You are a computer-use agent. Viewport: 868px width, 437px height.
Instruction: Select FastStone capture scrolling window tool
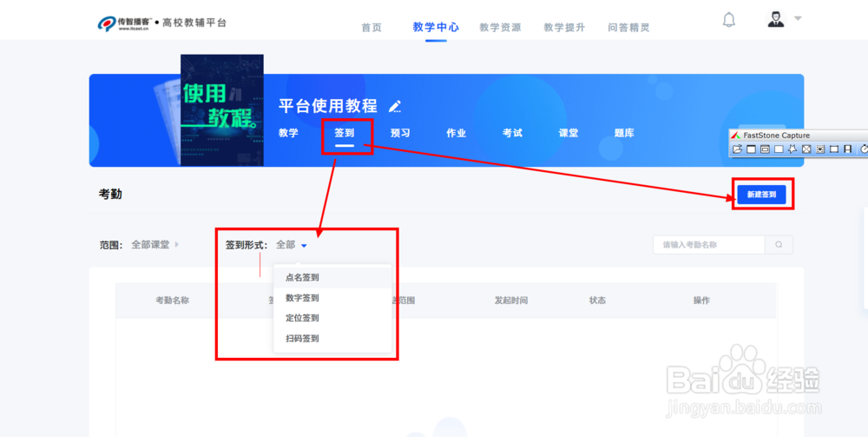click(x=820, y=149)
